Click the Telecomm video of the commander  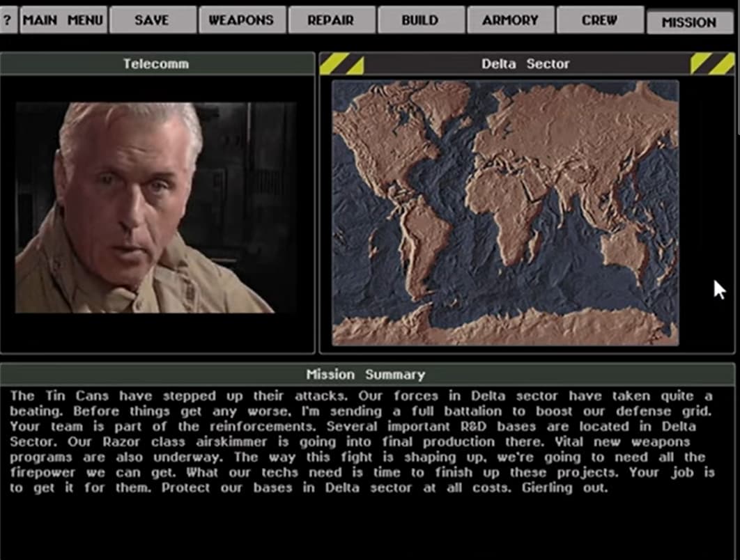[156, 208]
